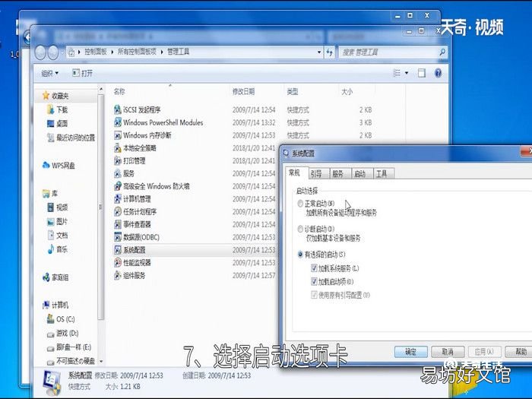532x399 pixels.
Task: Select the 数据源(ODBC) icon
Action: coord(117,237)
